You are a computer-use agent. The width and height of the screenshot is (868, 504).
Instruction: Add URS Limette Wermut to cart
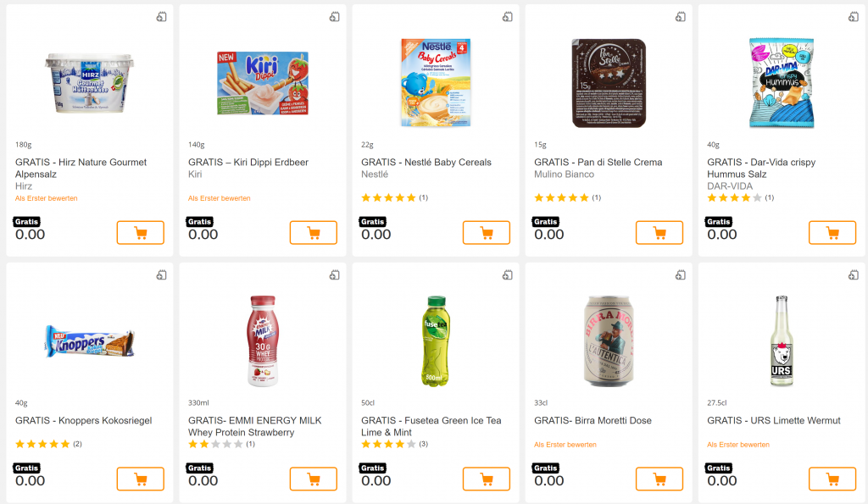(x=832, y=479)
